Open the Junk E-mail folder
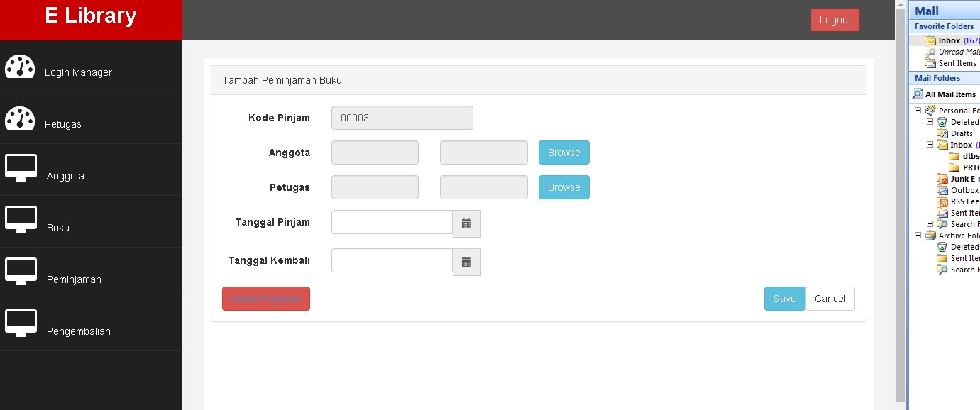This screenshot has width=980, height=410. click(x=958, y=179)
